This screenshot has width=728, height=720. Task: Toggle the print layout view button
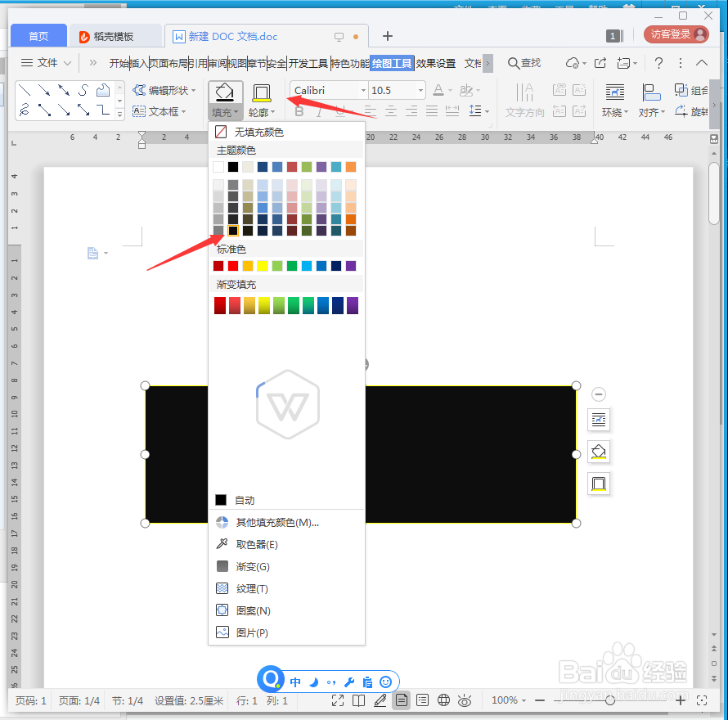[x=401, y=700]
